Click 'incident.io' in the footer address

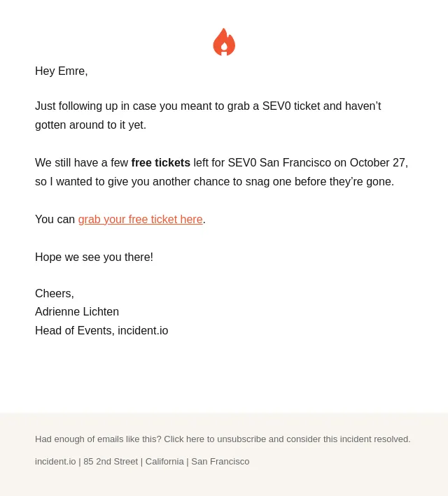(x=55, y=462)
